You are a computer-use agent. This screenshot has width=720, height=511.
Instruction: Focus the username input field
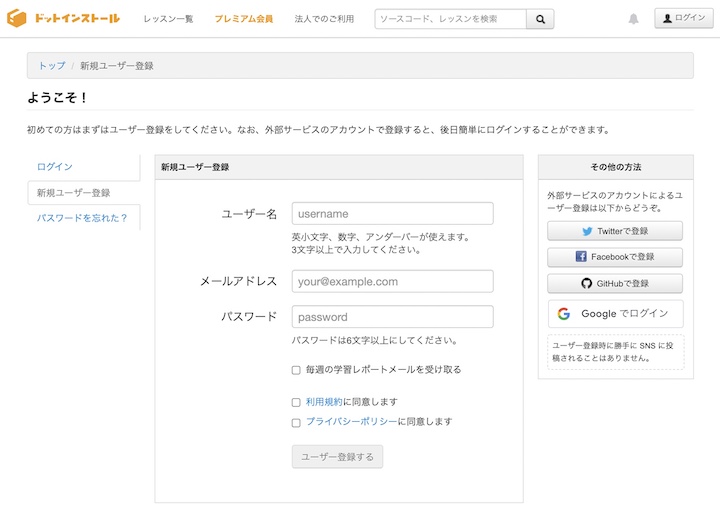click(392, 213)
